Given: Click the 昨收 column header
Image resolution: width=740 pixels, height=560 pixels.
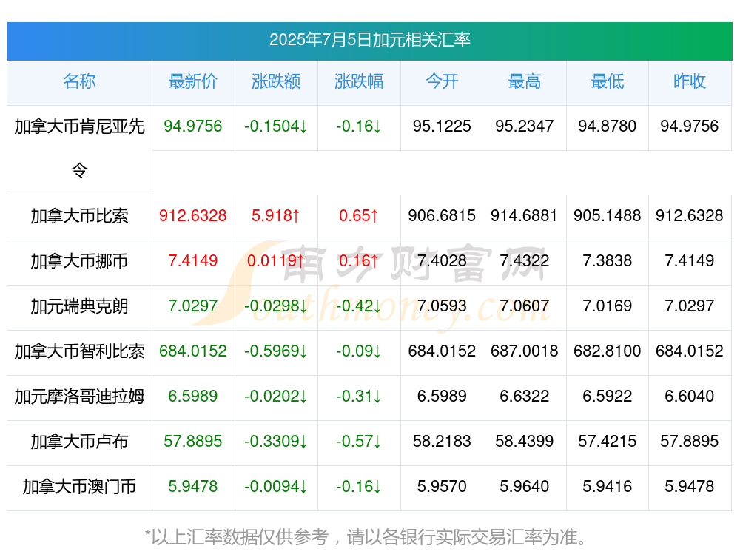Looking at the screenshot, I should (x=690, y=81).
